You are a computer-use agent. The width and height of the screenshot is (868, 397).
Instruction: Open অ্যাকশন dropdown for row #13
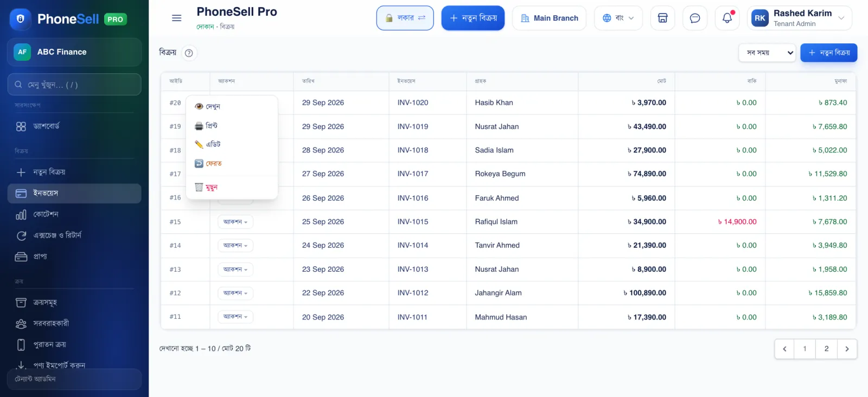point(235,270)
